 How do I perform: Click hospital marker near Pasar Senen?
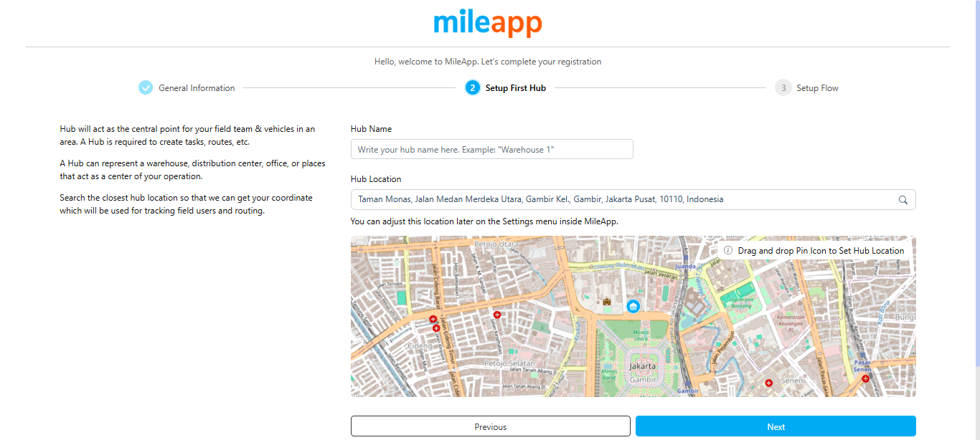click(x=865, y=378)
